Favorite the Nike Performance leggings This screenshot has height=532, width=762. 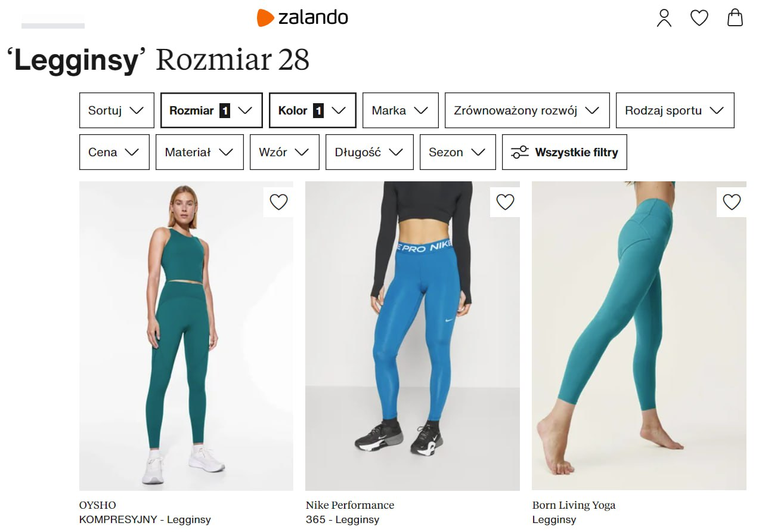point(505,202)
